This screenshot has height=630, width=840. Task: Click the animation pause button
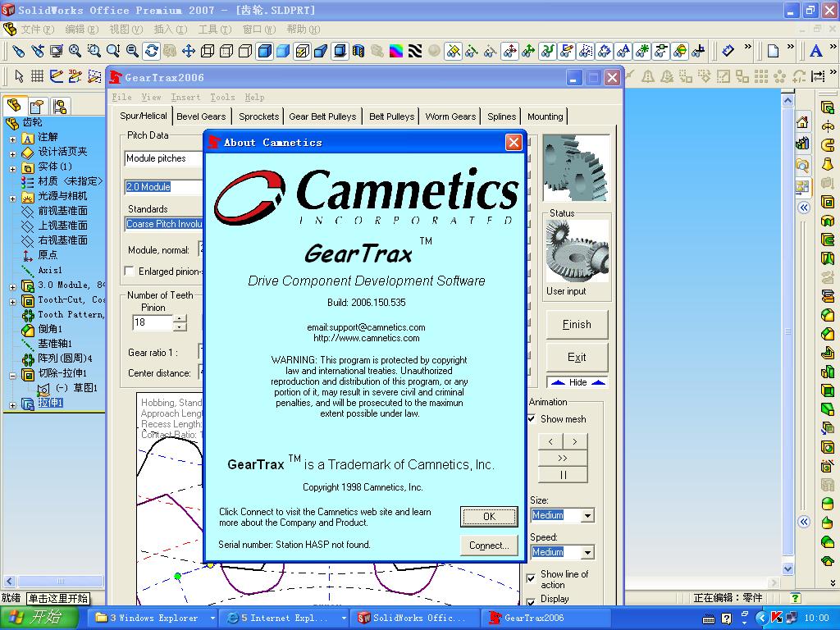click(563, 475)
